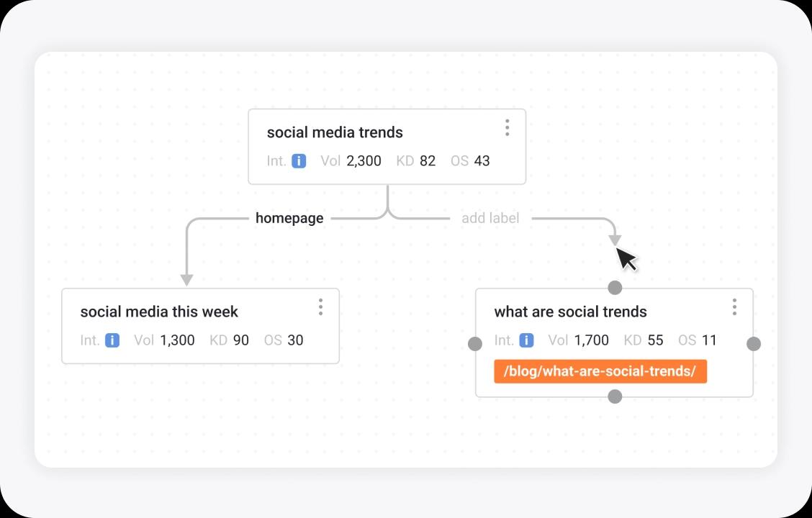Image resolution: width=812 pixels, height=518 pixels.
Task: Open the 'what are social trends' card options menu
Action: pos(734,307)
